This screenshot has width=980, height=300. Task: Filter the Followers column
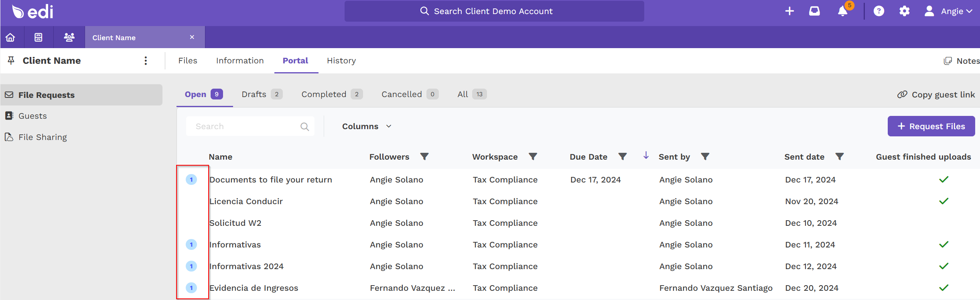(x=424, y=156)
